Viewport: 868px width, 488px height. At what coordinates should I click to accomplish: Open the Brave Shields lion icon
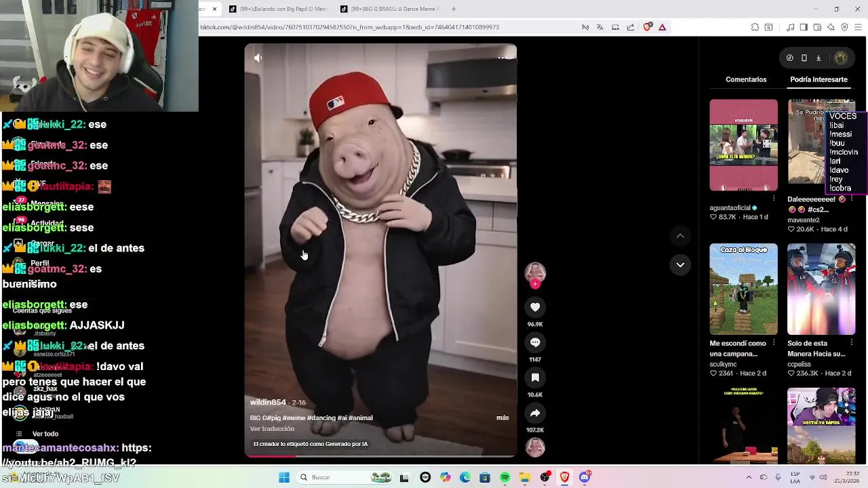click(x=647, y=27)
